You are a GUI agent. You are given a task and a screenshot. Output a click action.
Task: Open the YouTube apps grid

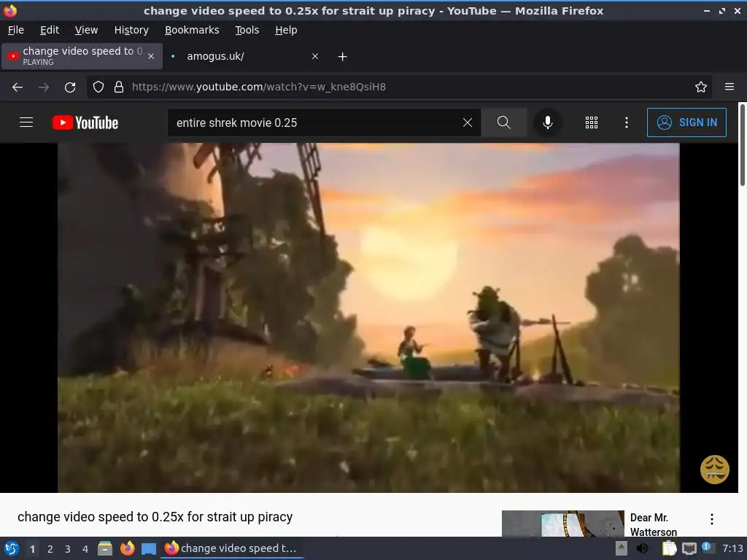click(x=591, y=122)
